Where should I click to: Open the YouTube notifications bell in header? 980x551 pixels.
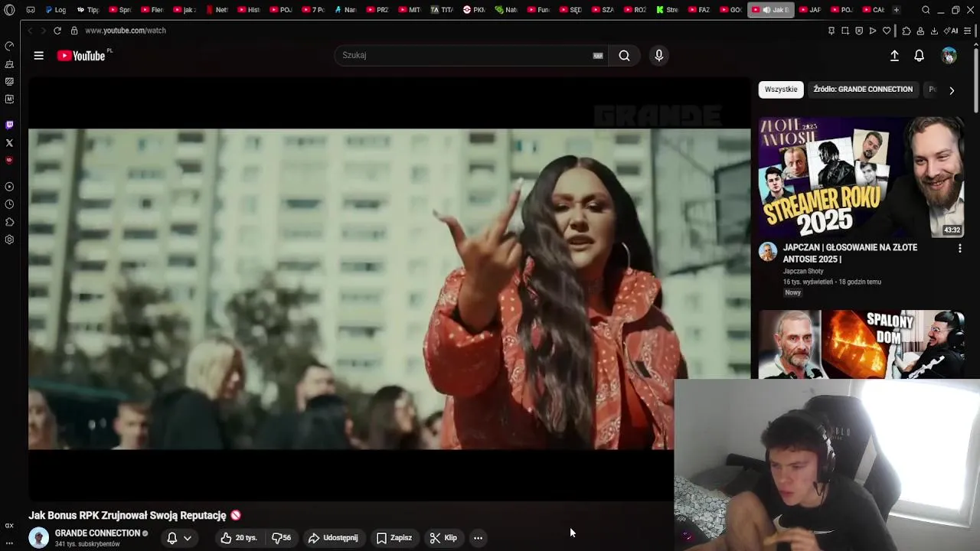click(x=919, y=56)
